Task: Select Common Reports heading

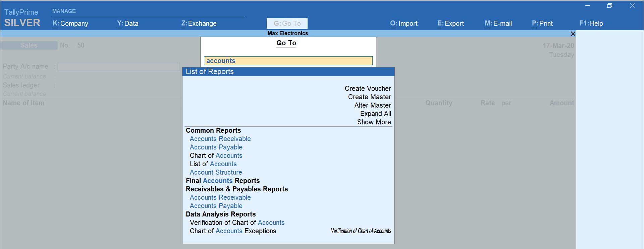Action: tap(213, 130)
